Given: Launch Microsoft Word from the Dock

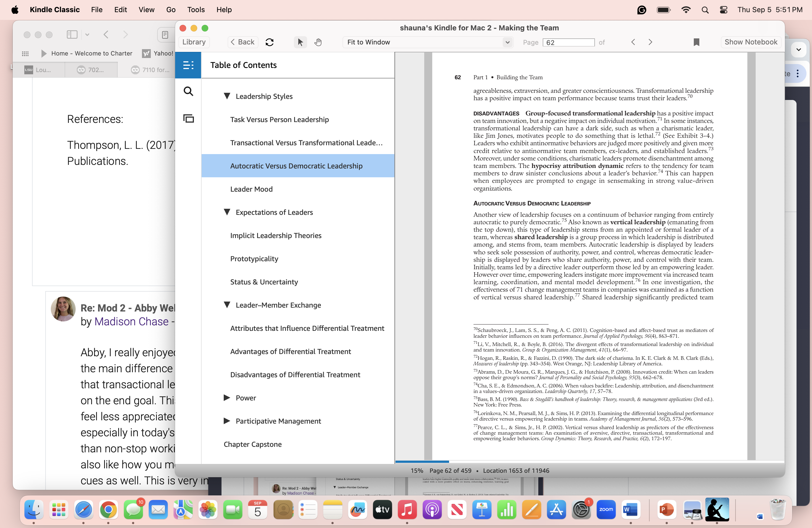Looking at the screenshot, I should [x=631, y=510].
